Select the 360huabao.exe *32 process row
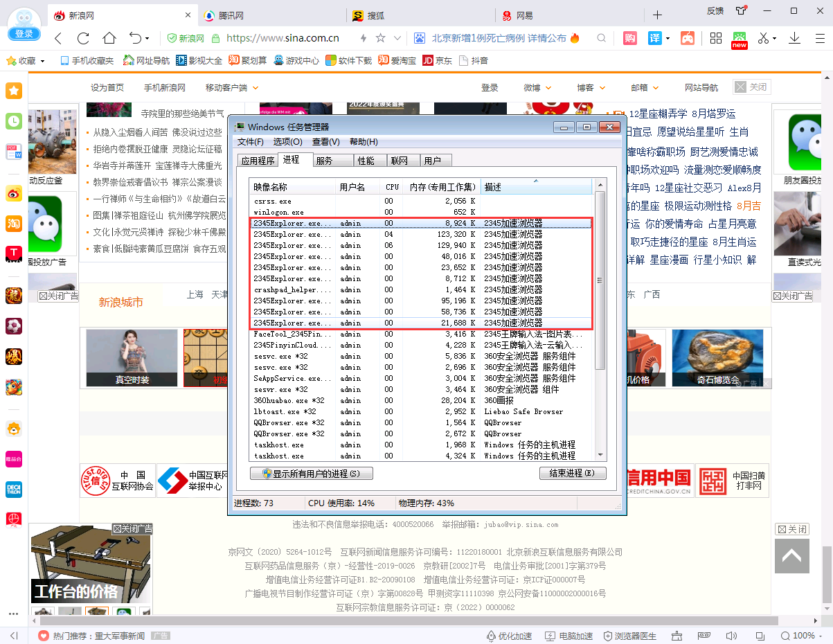 point(420,400)
